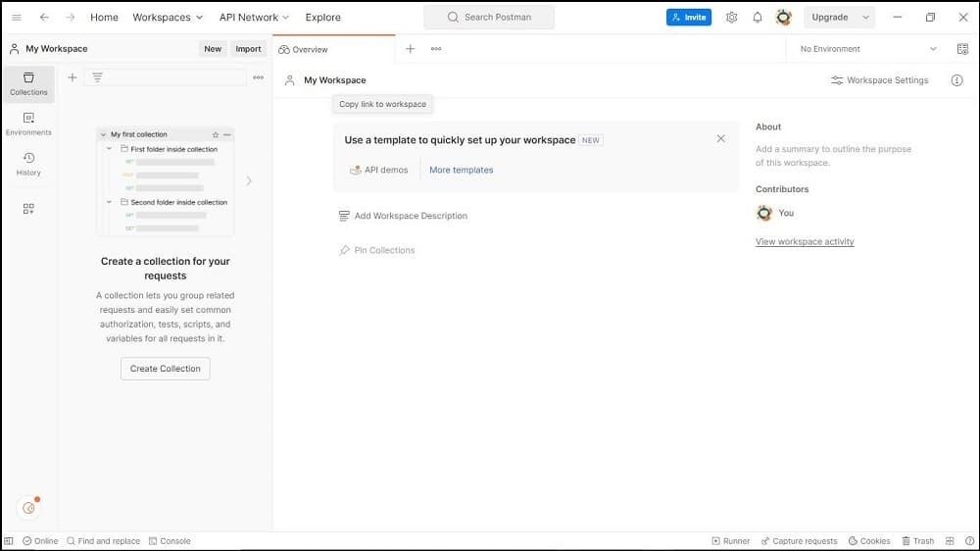This screenshot has height=551, width=980.
Task: Go back with the left arrow
Action: point(44,18)
